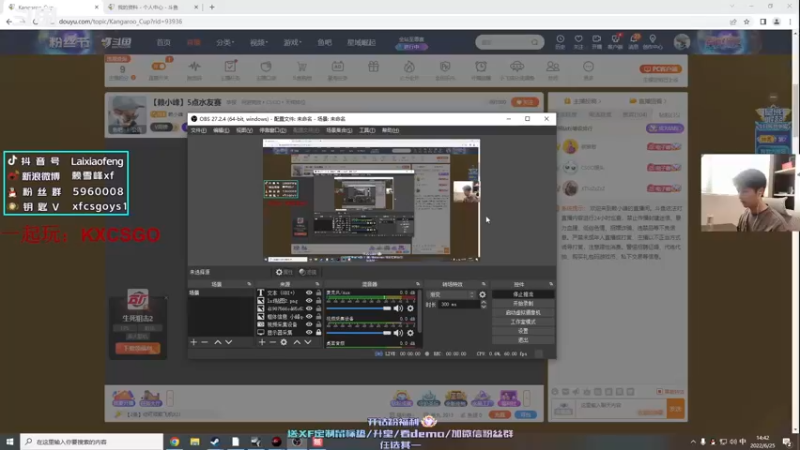This screenshot has height=450, width=800.
Task: Open 属性 properties button above docks
Action: click(284, 272)
